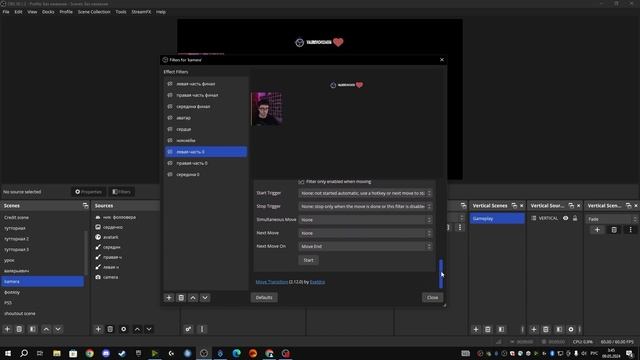The image size is (640, 360).
Task: Toggle enable icon of 'левая часть финал' filter
Action: 170,84
